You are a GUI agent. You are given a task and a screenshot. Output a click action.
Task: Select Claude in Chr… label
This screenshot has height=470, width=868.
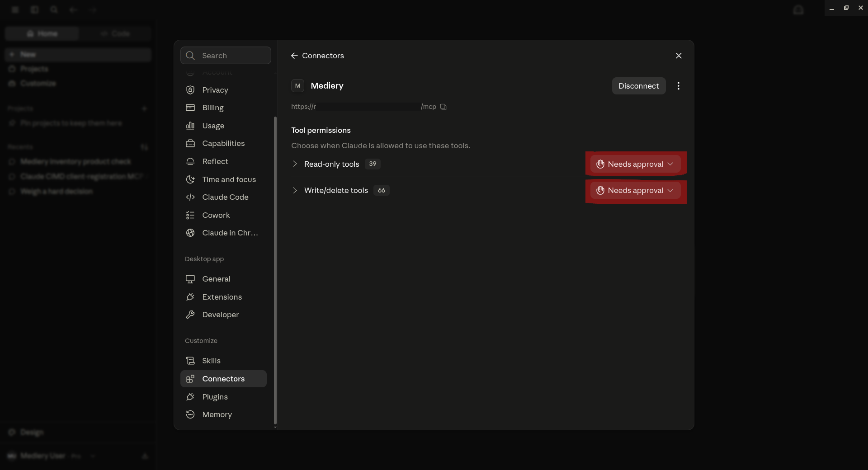(230, 233)
